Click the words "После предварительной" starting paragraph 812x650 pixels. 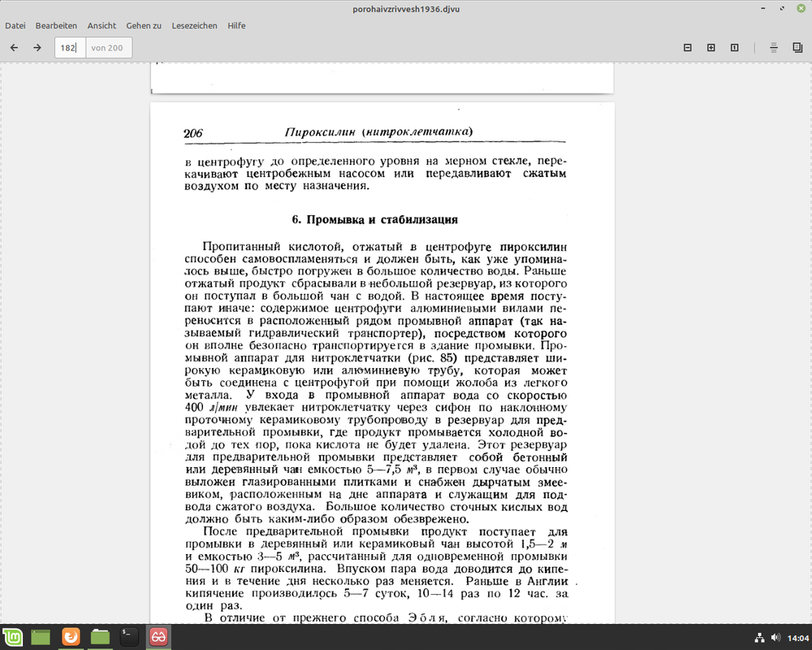point(273,531)
